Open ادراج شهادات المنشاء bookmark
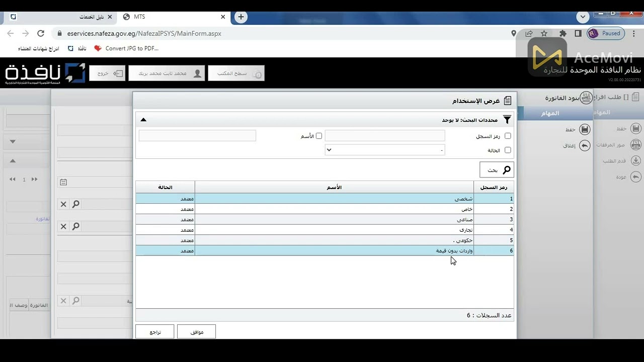This screenshot has width=644, height=362. click(x=39, y=49)
